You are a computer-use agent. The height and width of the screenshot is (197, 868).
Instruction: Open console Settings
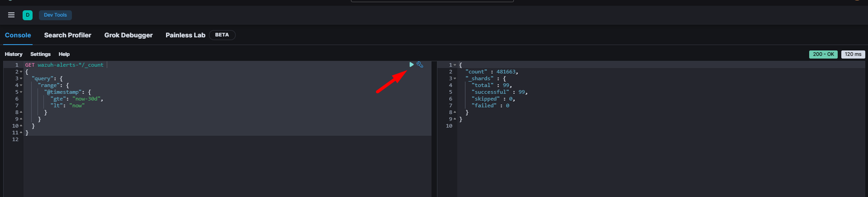tap(40, 54)
